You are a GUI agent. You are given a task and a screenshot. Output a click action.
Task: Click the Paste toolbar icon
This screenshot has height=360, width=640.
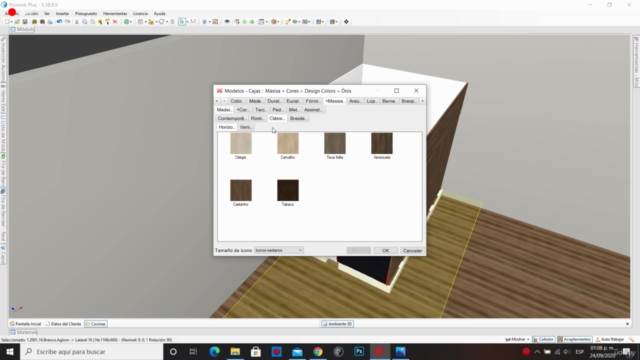pos(92,22)
